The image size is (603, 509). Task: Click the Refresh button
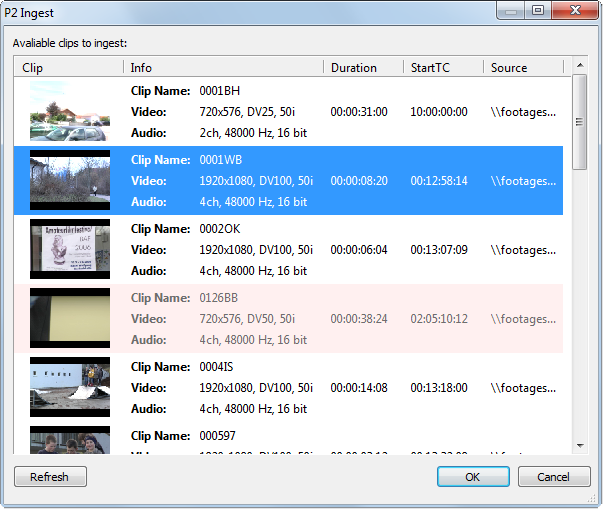(50, 477)
